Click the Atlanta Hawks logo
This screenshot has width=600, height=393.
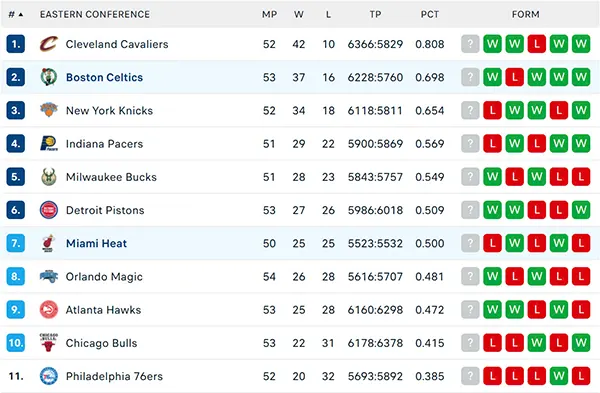[x=49, y=310]
